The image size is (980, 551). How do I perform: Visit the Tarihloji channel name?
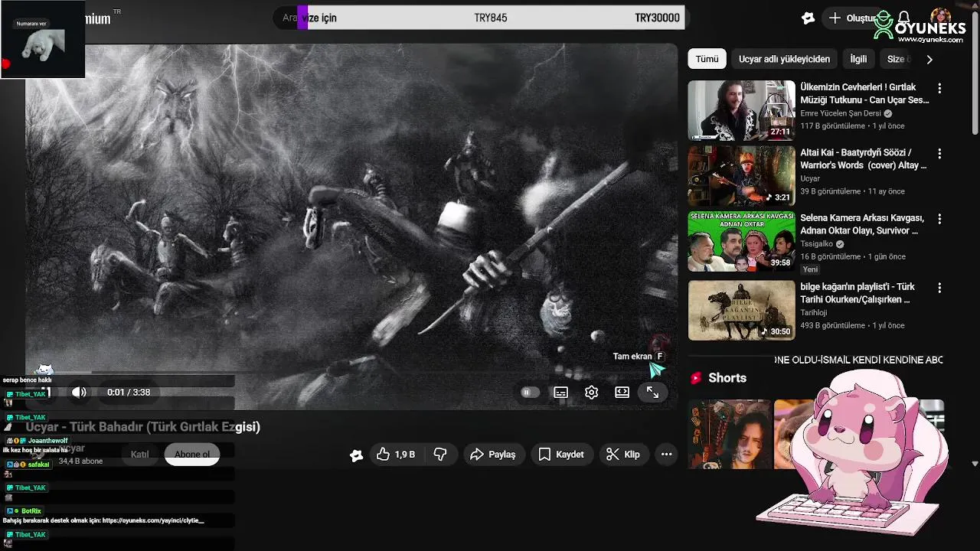813,312
